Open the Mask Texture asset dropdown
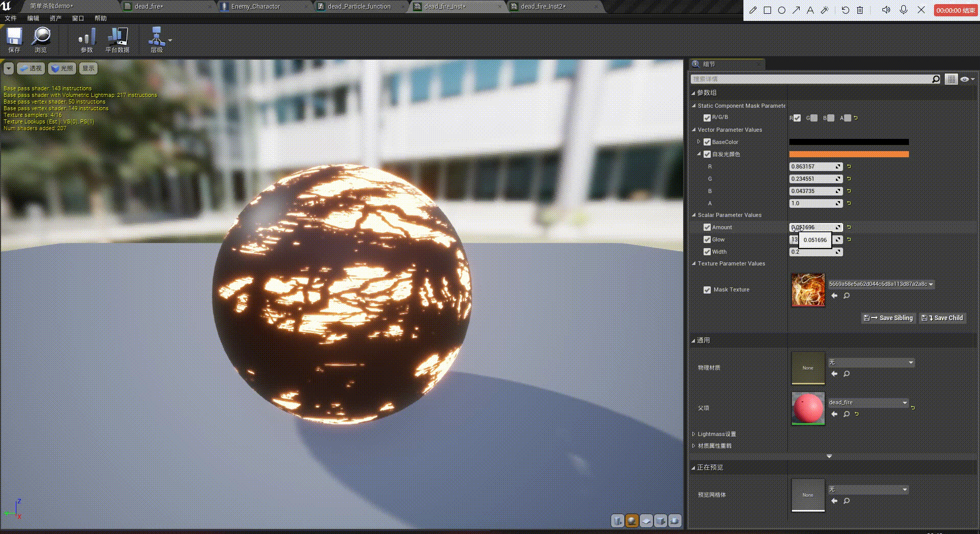 click(881, 284)
